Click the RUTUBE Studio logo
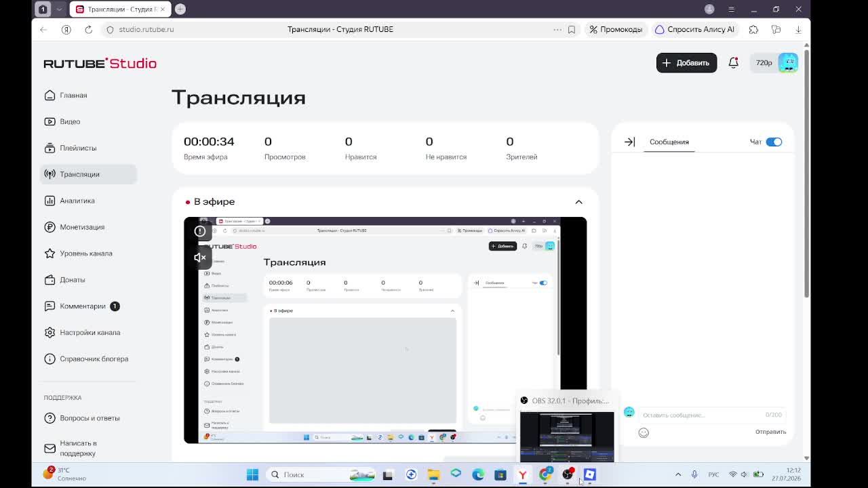868x488 pixels. (100, 63)
